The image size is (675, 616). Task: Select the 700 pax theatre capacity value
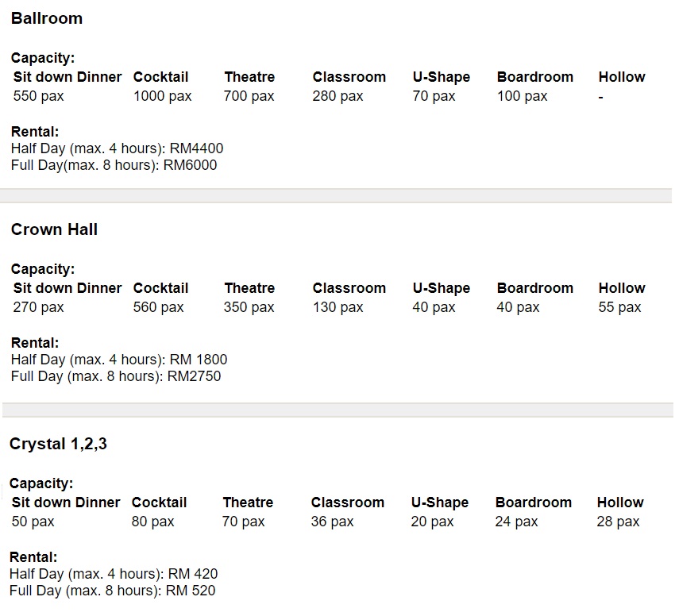[x=249, y=96]
